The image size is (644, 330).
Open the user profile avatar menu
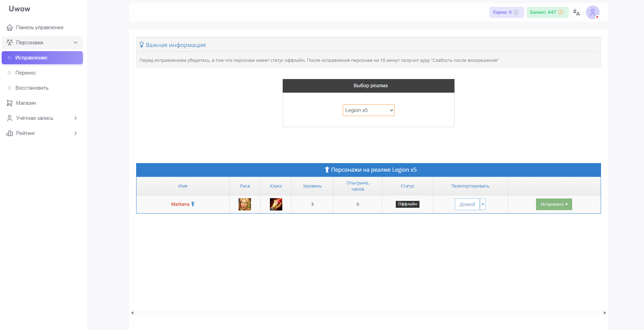pos(592,12)
